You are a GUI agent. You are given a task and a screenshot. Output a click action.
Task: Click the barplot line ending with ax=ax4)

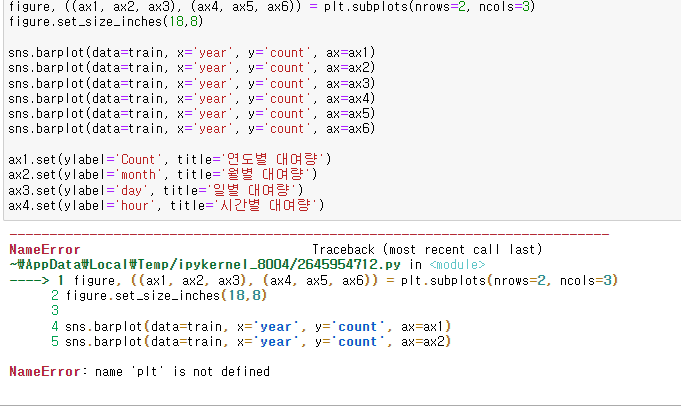pos(192,99)
